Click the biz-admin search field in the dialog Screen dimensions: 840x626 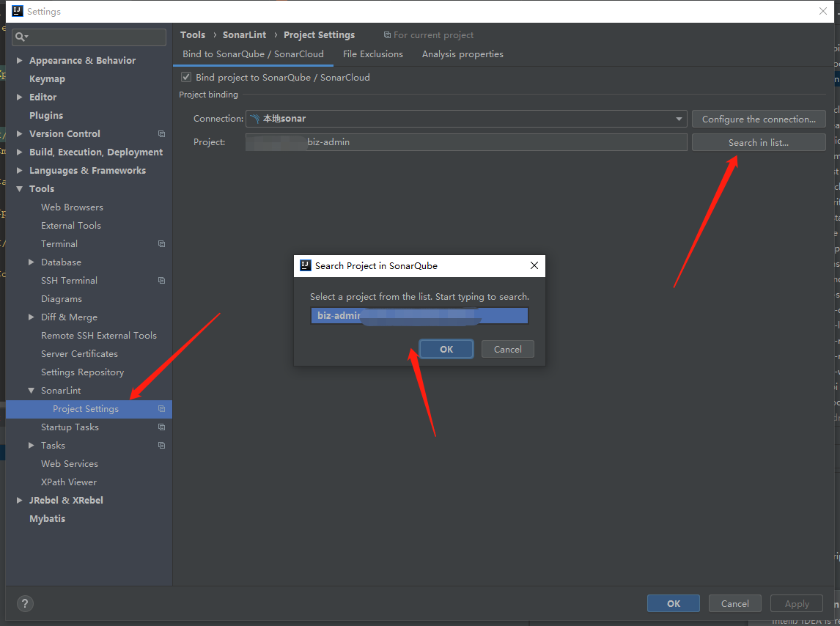pyautogui.click(x=419, y=315)
